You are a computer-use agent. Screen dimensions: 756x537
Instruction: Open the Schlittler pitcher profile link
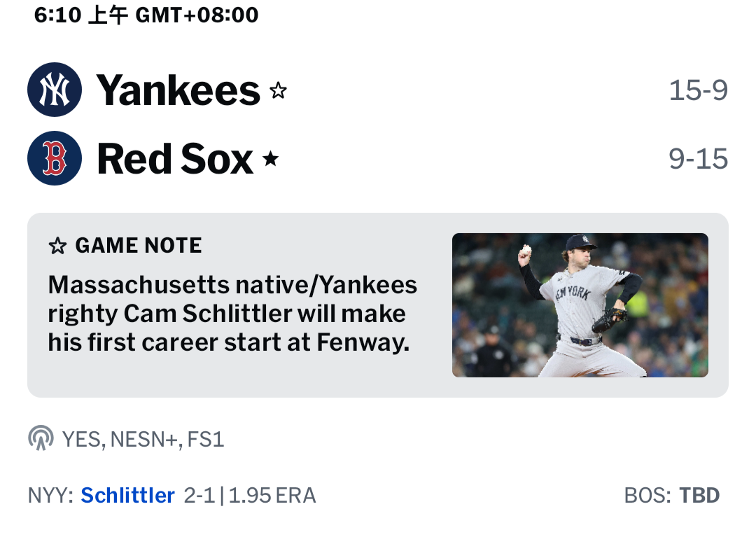click(127, 496)
